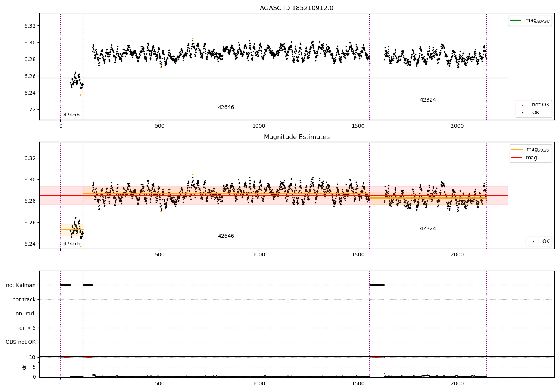Screen dimensions: 560x392
Task: Select the 'not track' row label
Action: 24,299
